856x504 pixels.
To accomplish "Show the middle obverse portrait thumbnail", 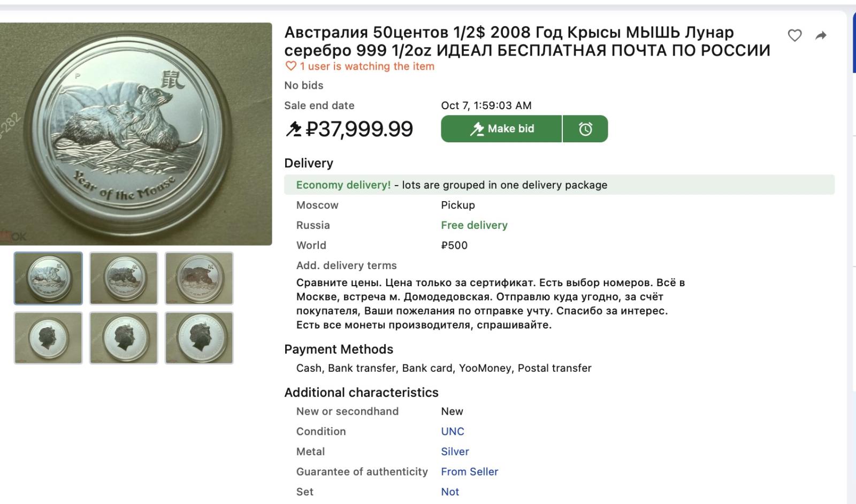I will (x=124, y=338).
